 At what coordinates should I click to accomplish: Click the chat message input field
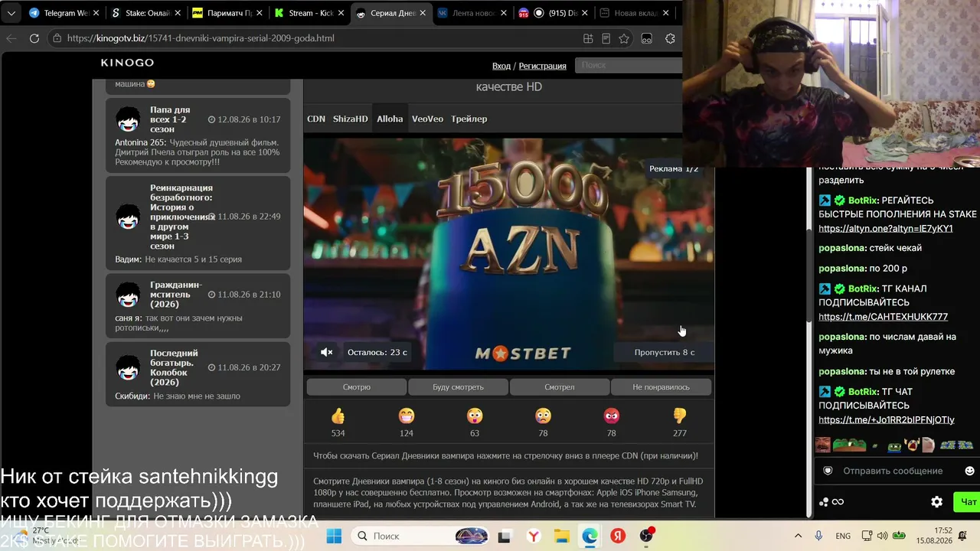point(893,471)
